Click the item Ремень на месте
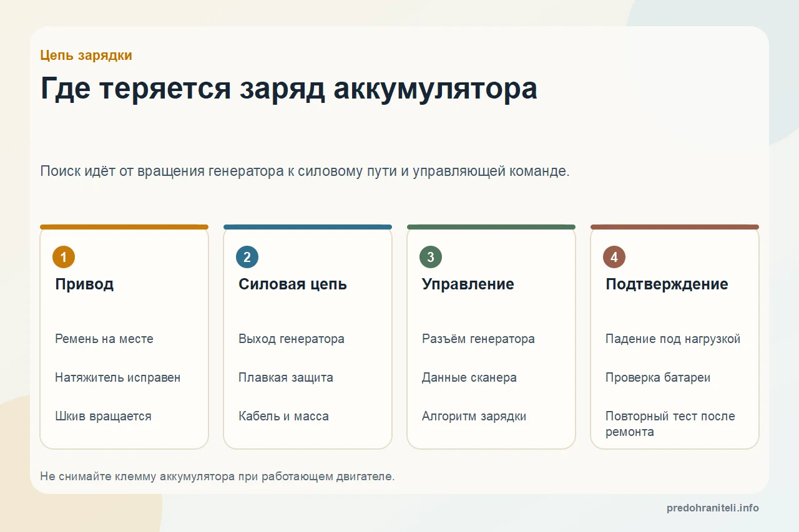The width and height of the screenshot is (799, 532). [x=104, y=339]
